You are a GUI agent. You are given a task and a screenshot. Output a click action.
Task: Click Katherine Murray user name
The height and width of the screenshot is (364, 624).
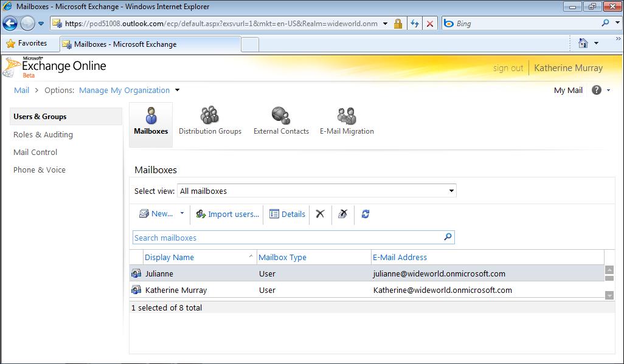(568, 68)
